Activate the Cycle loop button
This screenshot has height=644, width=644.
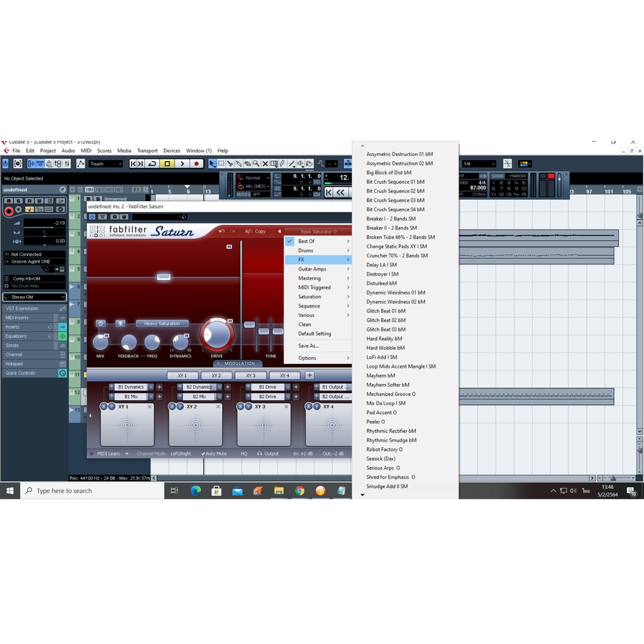pyautogui.click(x=152, y=164)
